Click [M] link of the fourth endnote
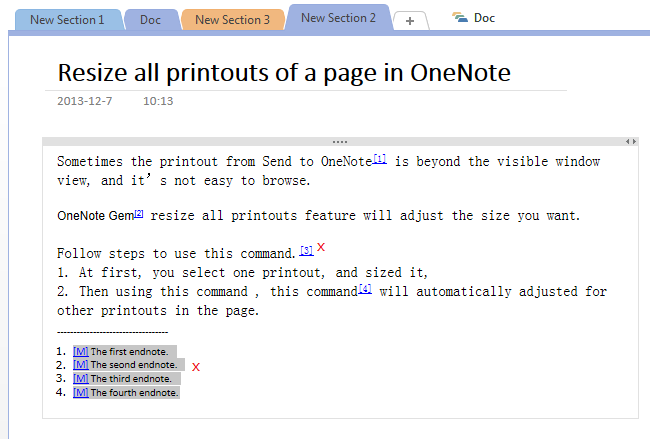This screenshot has height=439, width=650. pos(81,393)
